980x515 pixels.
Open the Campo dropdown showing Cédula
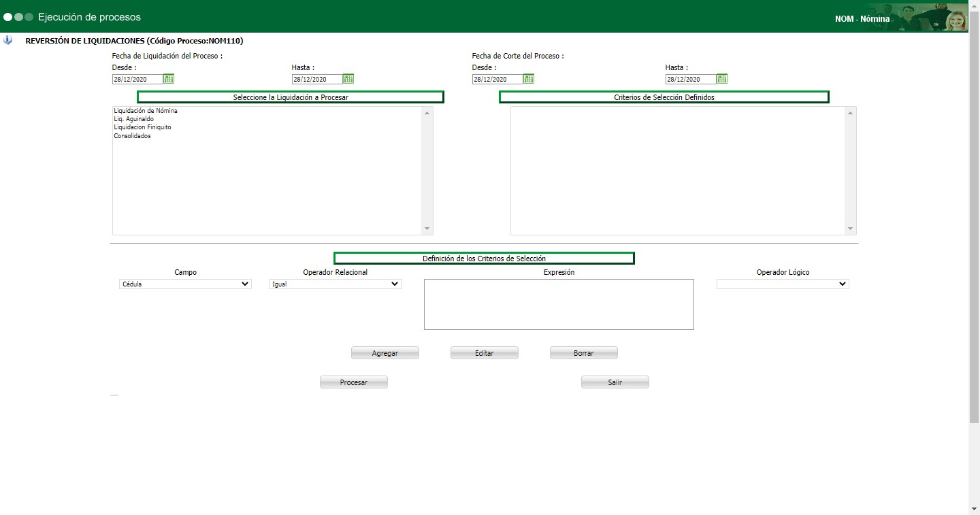pos(185,284)
